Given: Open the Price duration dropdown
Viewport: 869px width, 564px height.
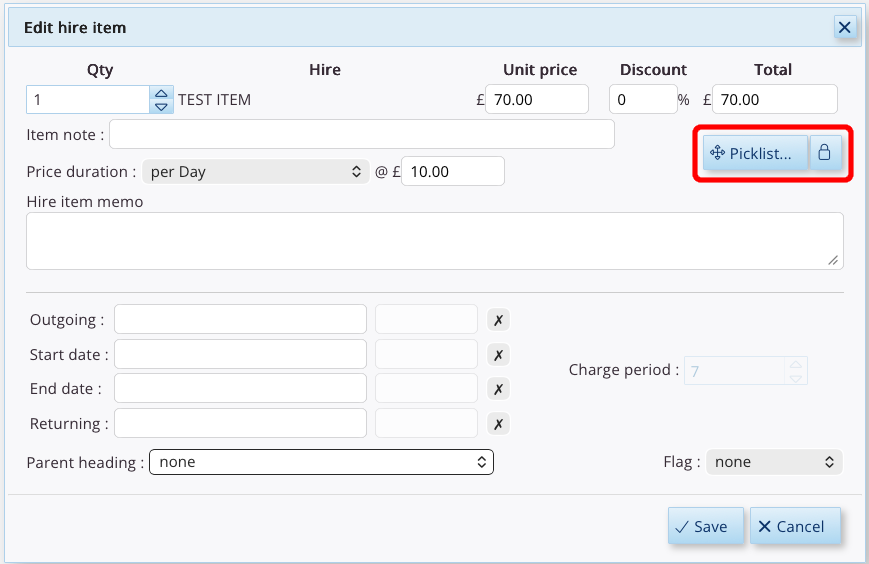Looking at the screenshot, I should [255, 172].
